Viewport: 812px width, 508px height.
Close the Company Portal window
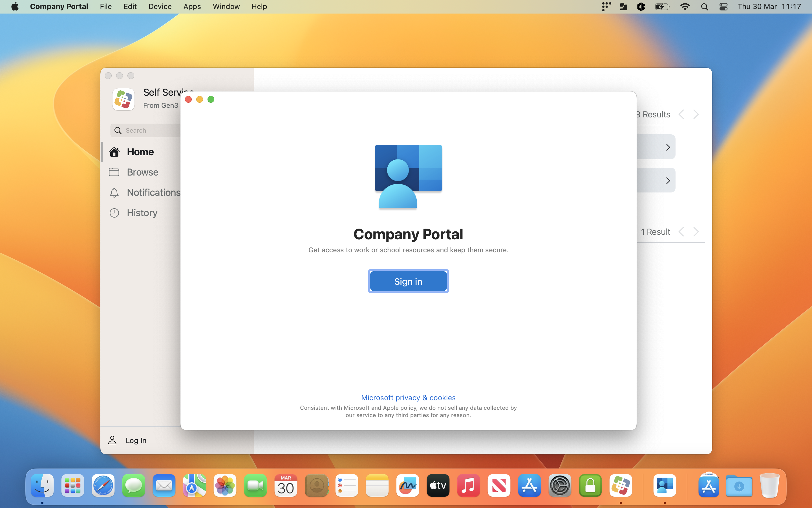[x=188, y=99]
